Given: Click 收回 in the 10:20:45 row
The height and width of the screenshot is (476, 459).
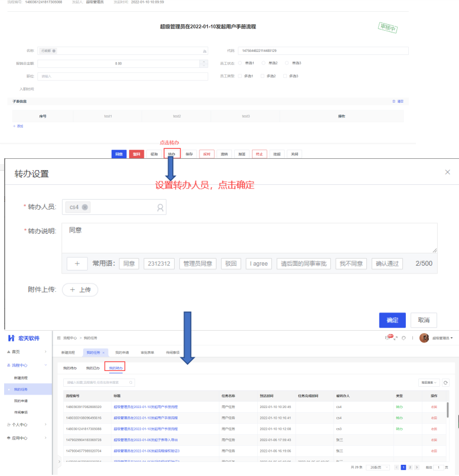Looking at the screenshot, I should click(x=434, y=407).
